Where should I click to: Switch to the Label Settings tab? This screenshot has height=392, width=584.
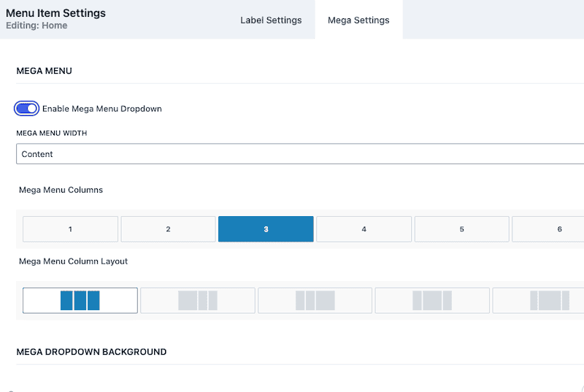(x=271, y=20)
